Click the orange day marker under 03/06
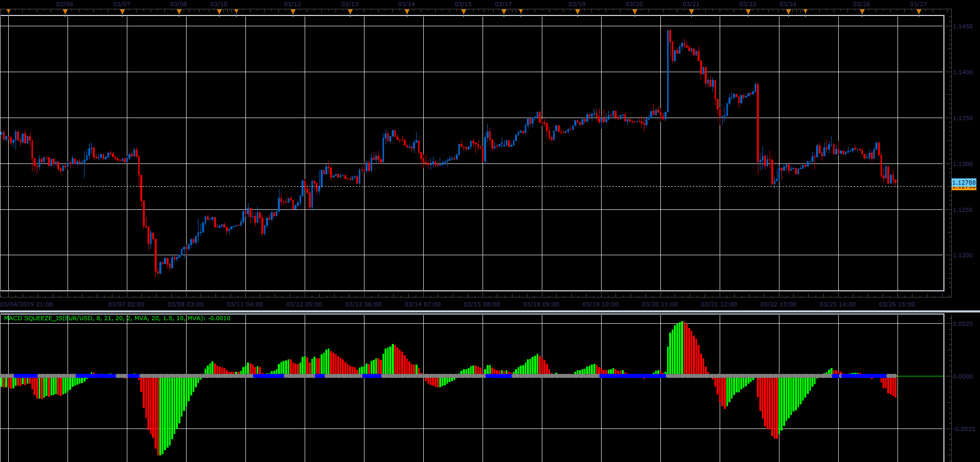The height and width of the screenshot is (462, 980). pyautogui.click(x=65, y=11)
